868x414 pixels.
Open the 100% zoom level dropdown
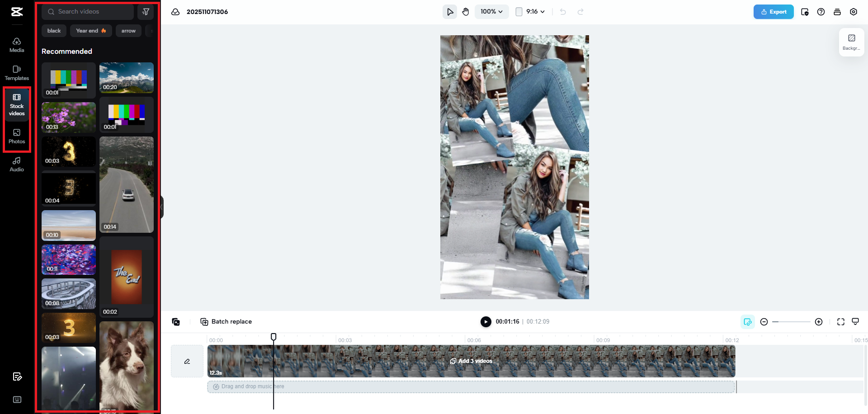491,12
